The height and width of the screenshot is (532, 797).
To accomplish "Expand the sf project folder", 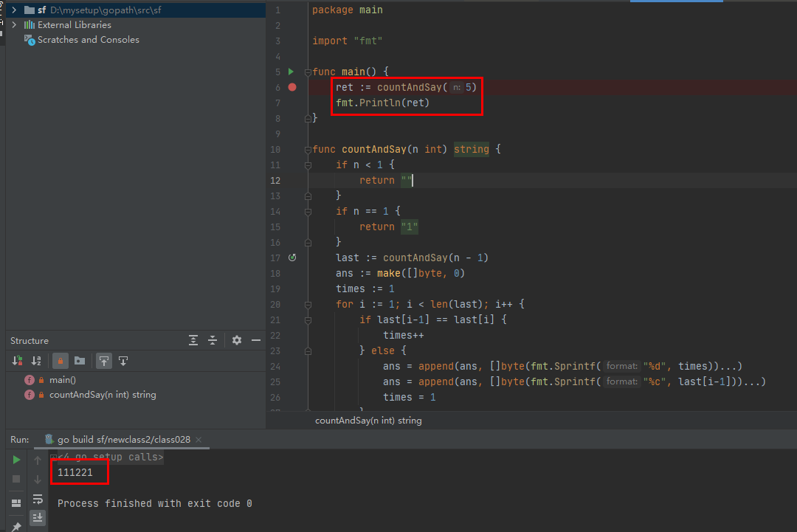I will pos(14,10).
